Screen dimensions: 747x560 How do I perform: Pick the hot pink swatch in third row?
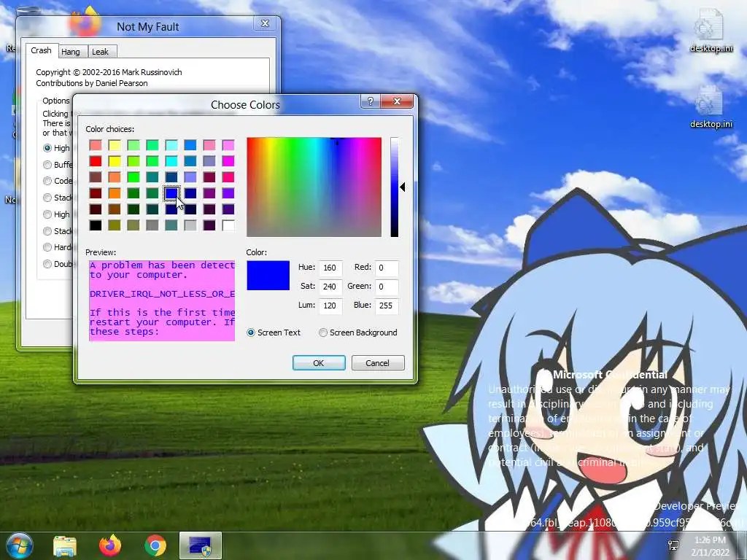pyautogui.click(x=228, y=177)
